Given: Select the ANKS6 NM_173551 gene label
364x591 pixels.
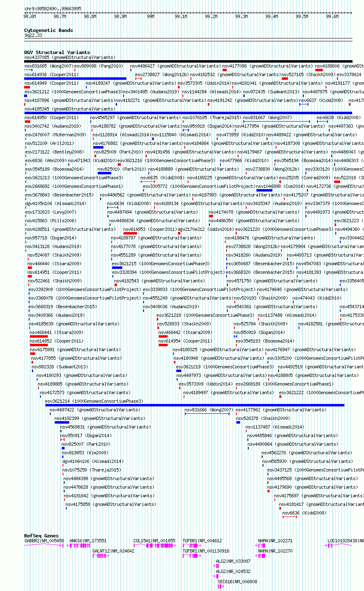Looking at the screenshot, I should 88,541.
